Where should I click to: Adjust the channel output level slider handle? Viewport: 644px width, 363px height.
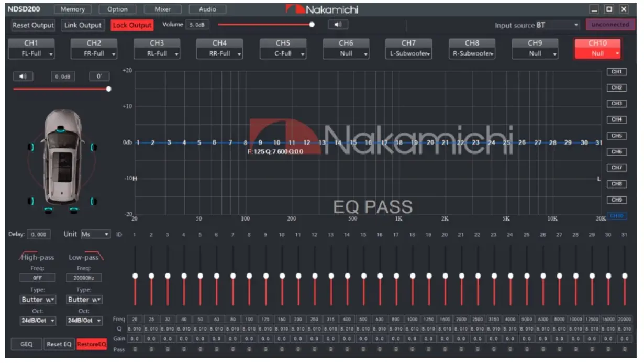[x=108, y=89]
